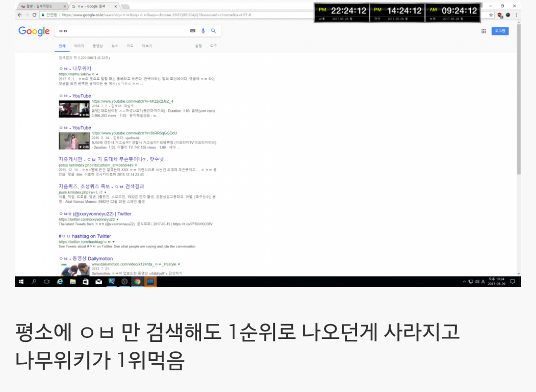Click the second YouTube video thumbnail

(x=74, y=141)
